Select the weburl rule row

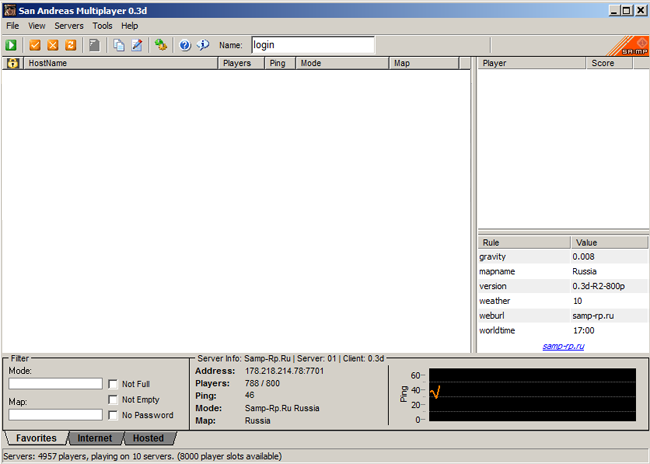coord(563,316)
